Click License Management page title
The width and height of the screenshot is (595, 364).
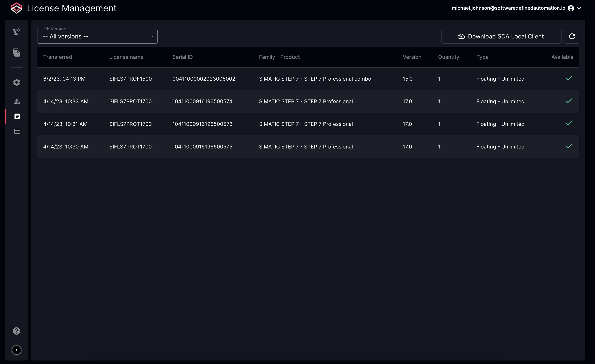[x=71, y=8]
